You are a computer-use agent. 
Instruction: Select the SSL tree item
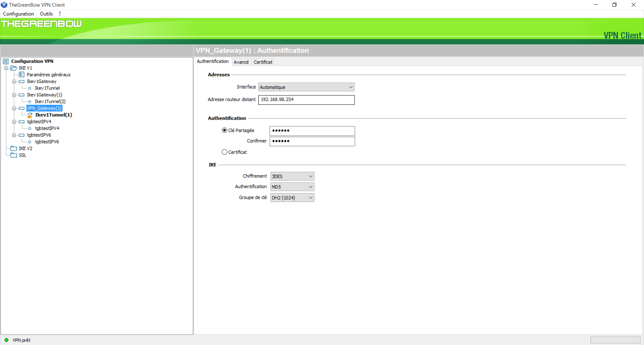[x=22, y=155]
